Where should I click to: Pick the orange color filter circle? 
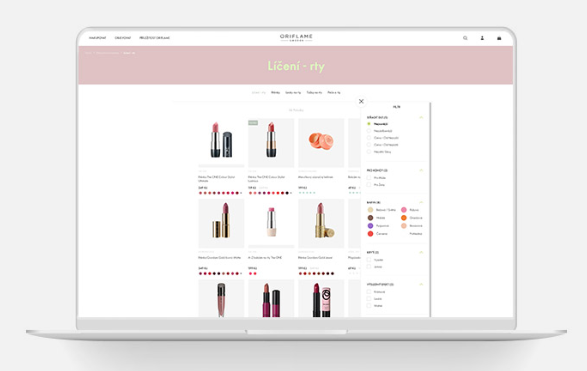pos(404,218)
